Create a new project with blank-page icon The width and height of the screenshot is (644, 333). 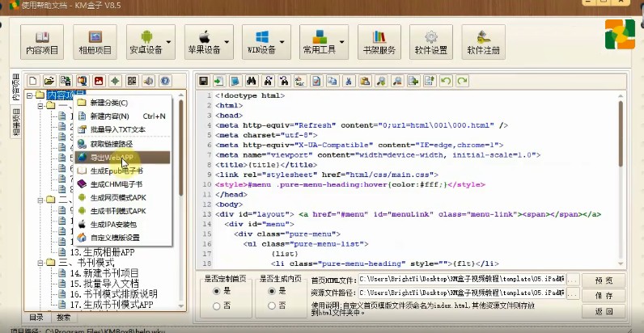tap(33, 81)
